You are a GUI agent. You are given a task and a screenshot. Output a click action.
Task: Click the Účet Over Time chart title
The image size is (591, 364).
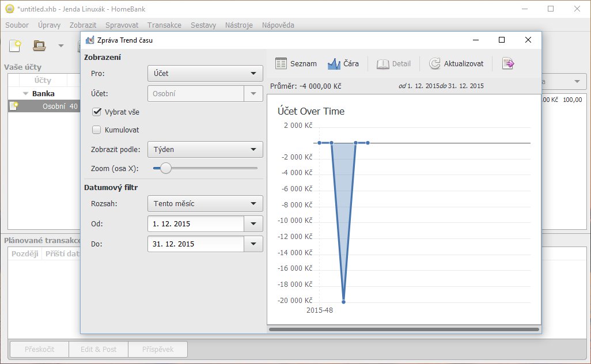(311, 111)
